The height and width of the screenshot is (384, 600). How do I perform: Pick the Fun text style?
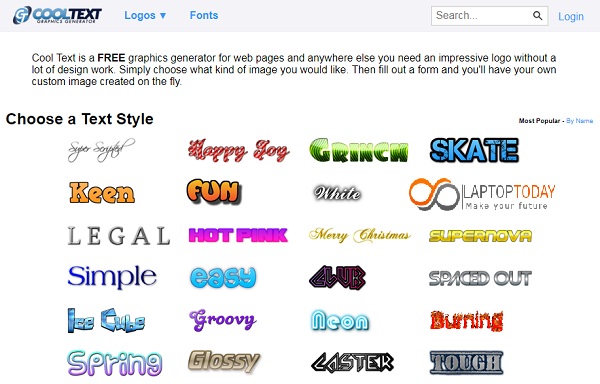(214, 192)
